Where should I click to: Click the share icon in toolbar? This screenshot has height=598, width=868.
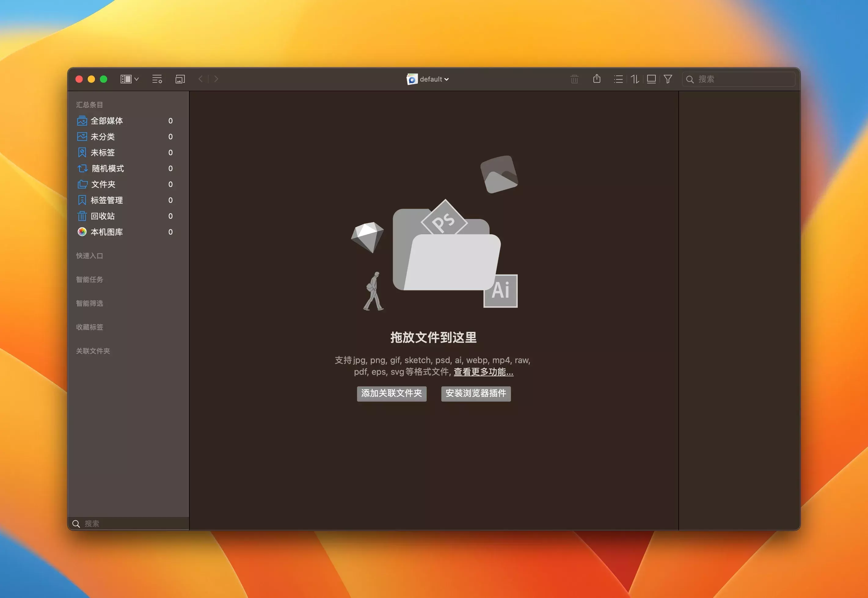pyautogui.click(x=597, y=79)
